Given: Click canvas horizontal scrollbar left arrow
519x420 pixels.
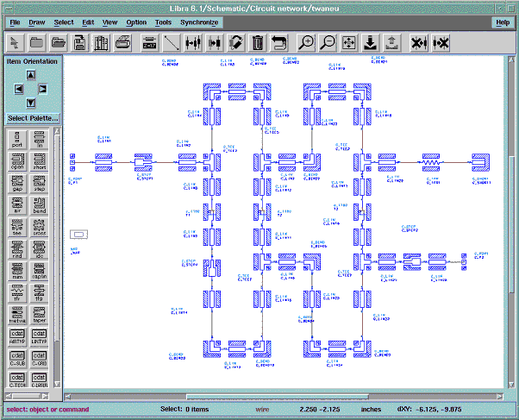Looking at the screenshot, I should click(67, 397).
